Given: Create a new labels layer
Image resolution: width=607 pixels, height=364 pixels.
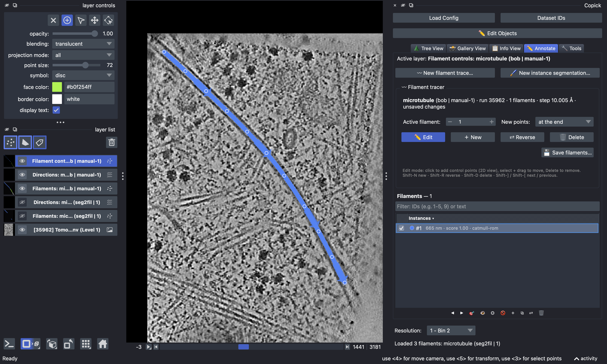Looking at the screenshot, I should (40, 142).
